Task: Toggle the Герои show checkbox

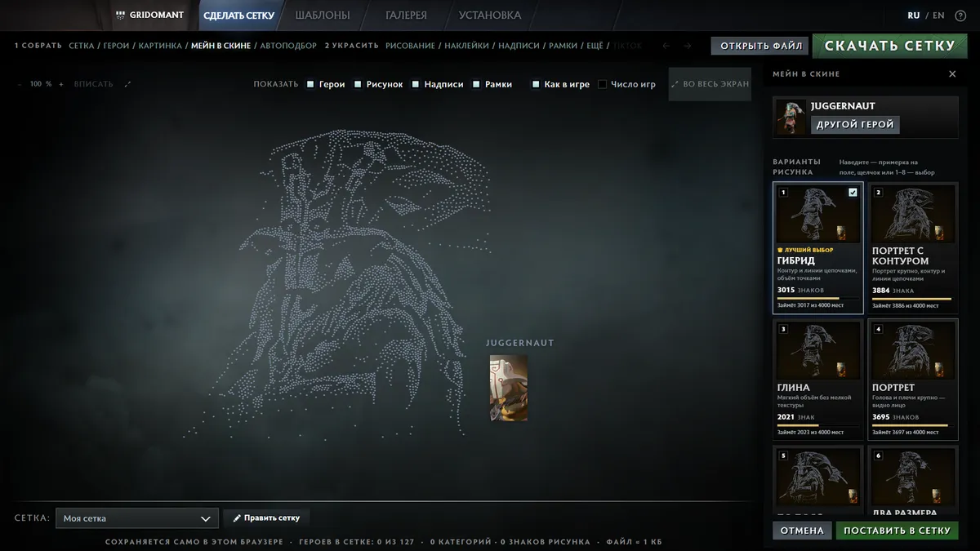Action: coord(310,84)
